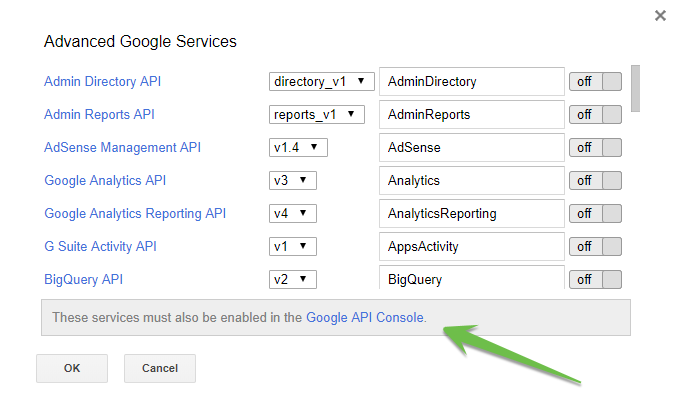The width and height of the screenshot is (675, 403).
Task: Edit the AppsActivity identifier field
Action: tap(472, 247)
